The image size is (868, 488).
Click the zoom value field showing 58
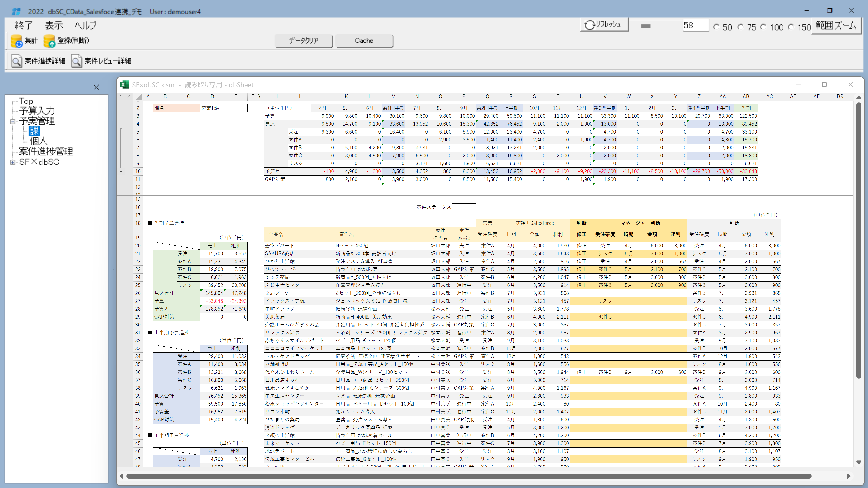696,25
